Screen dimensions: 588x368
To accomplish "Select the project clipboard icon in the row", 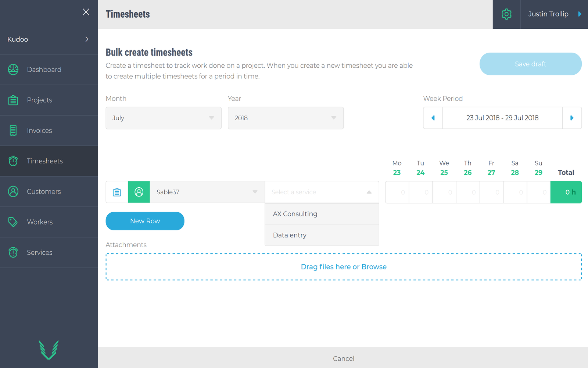I will point(117,192).
